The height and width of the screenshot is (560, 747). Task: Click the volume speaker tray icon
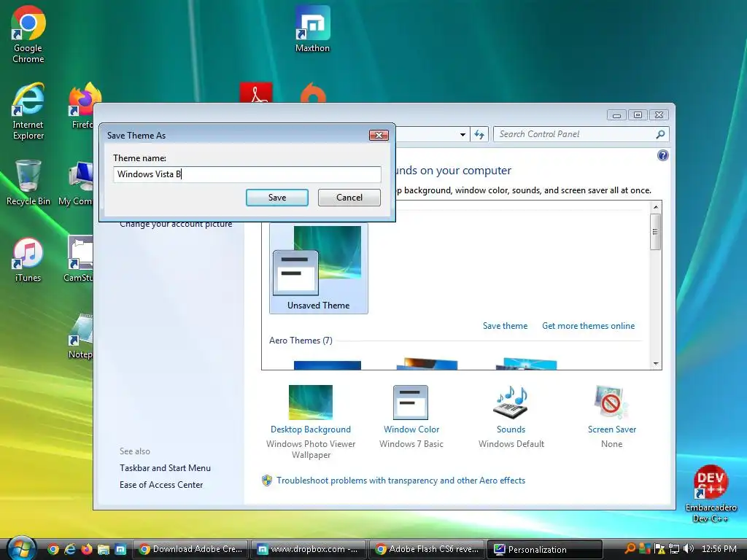tap(689, 548)
